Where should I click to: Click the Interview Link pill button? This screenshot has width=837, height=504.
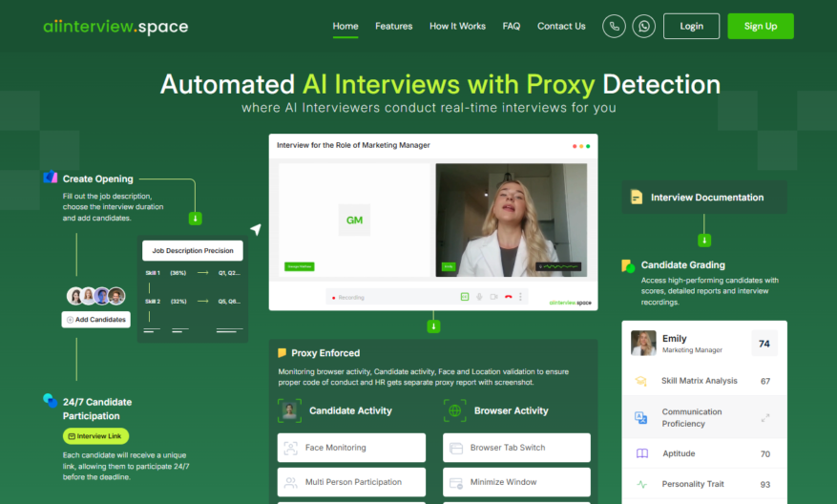95,436
